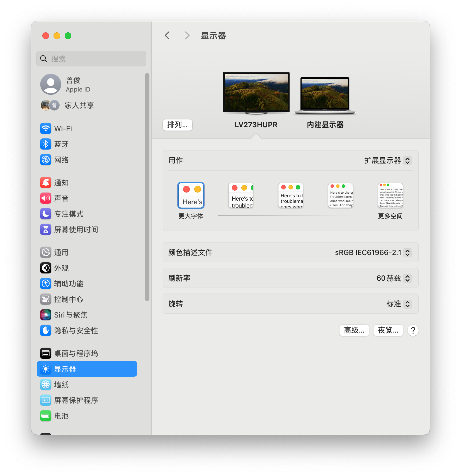The height and width of the screenshot is (476, 461).
Task: Open the 刷新率 60赫兹 dropdown
Action: coord(394,278)
